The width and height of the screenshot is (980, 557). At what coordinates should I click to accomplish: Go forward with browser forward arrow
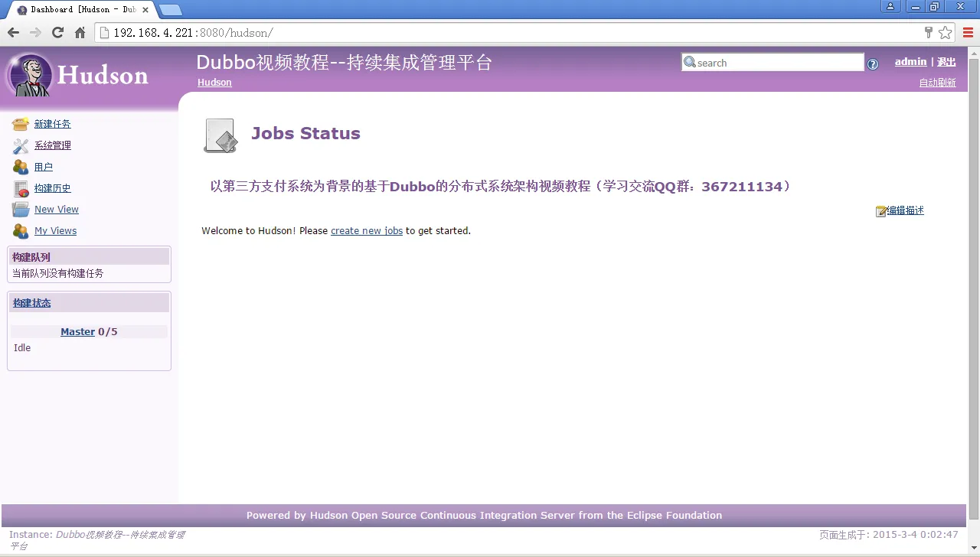pyautogui.click(x=35, y=32)
